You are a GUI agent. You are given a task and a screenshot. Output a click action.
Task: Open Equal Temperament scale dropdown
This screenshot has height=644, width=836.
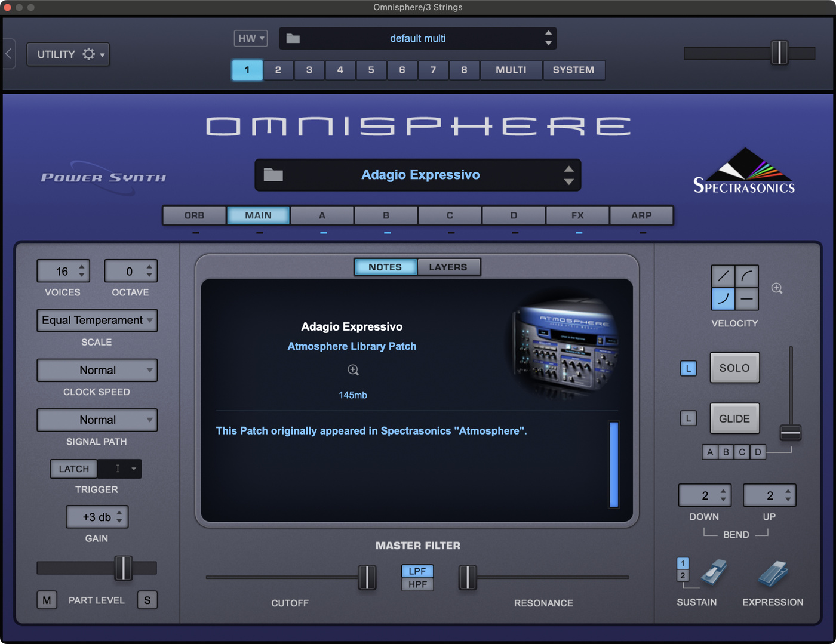tap(97, 321)
